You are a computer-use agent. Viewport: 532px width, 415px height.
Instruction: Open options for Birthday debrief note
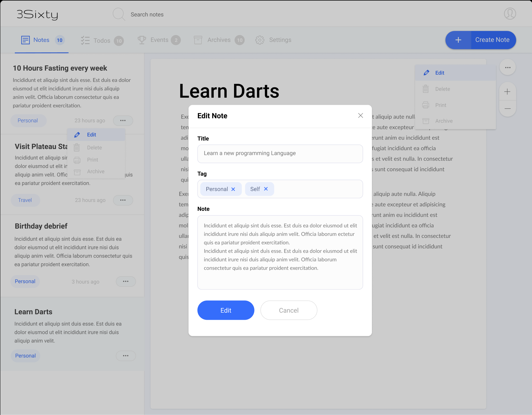tap(126, 281)
